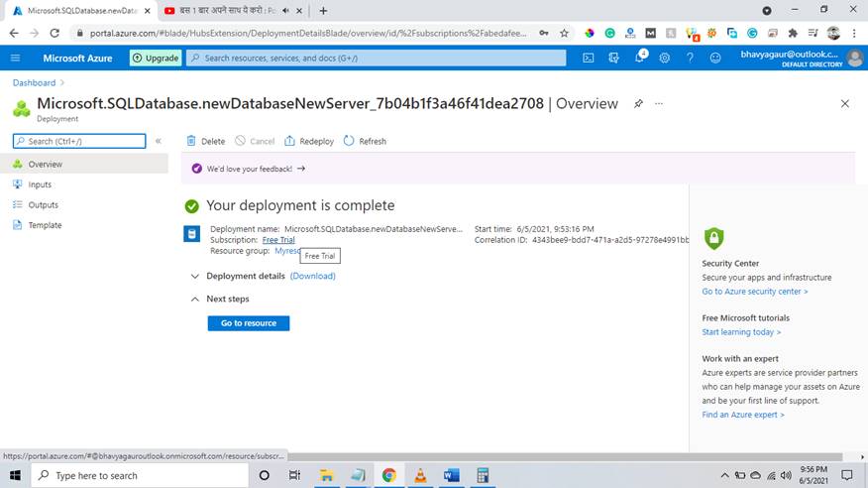The image size is (868, 488).
Task: Open Go to Azure security center link
Action: pos(754,292)
